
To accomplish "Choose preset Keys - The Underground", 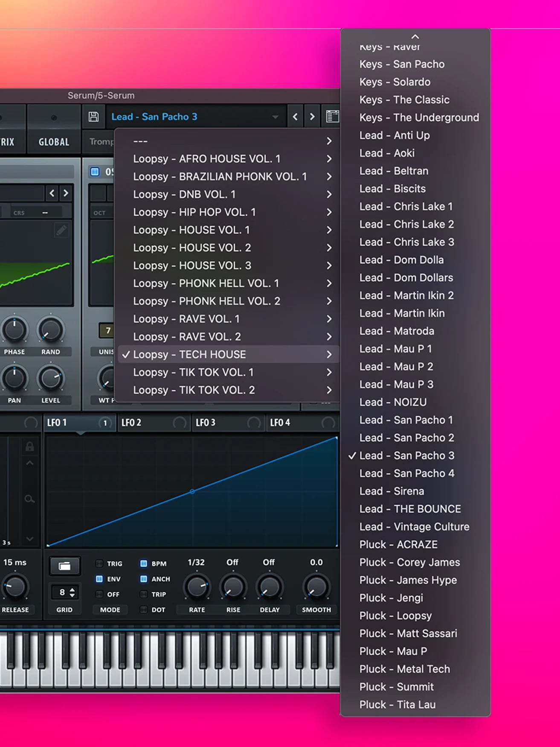I will [415, 117].
